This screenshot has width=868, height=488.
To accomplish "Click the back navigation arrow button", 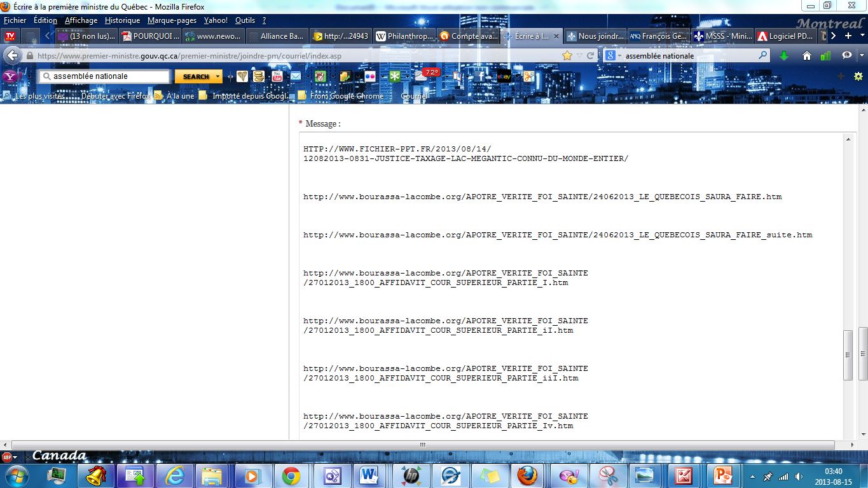I will tap(14, 55).
